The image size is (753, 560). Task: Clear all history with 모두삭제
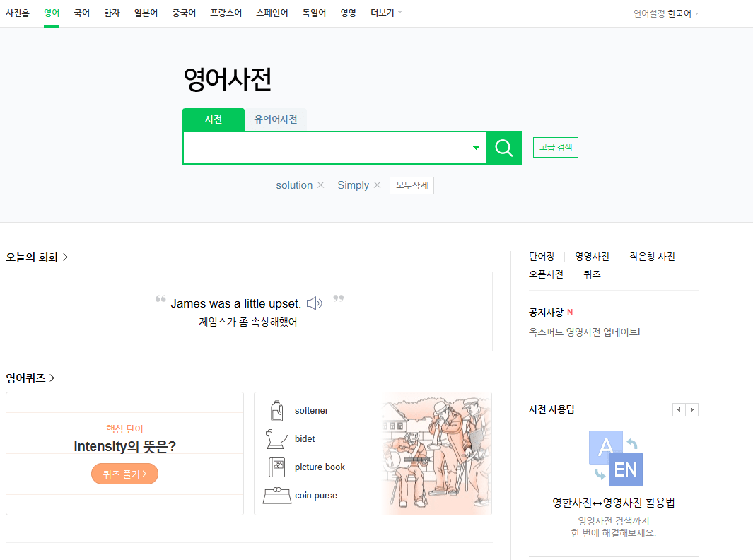pos(411,185)
